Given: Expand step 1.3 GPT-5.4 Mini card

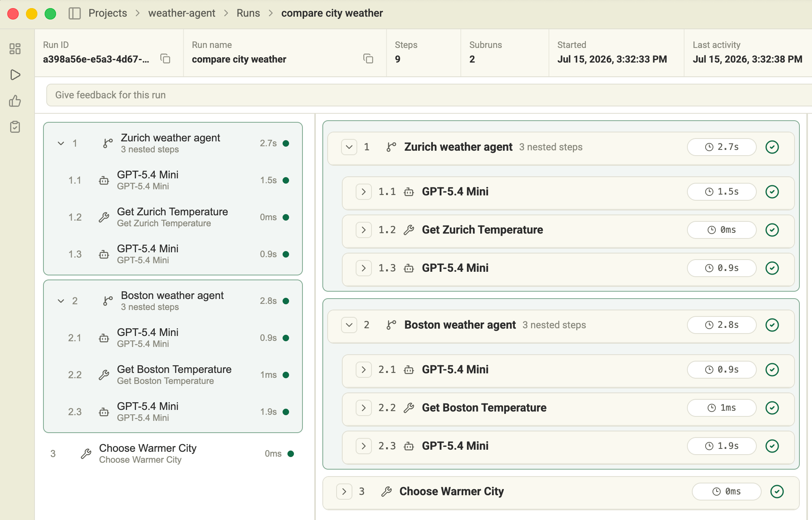Looking at the screenshot, I should [364, 268].
